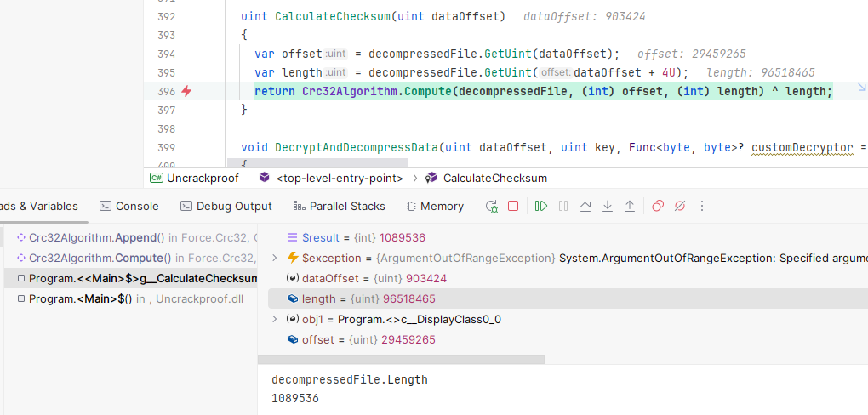868x415 pixels.
Task: Select Crc32Algorithm.Compute() stack frame
Action: tap(100, 258)
